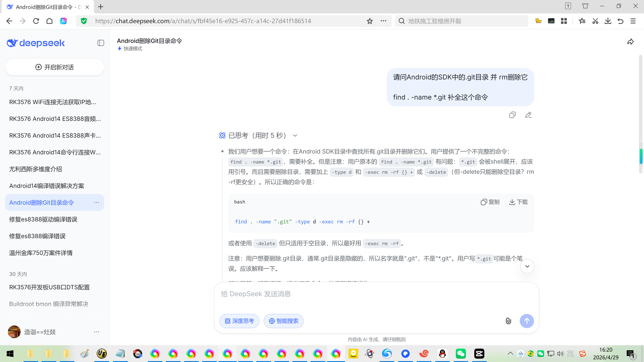Image resolution: width=644 pixels, height=362 pixels.
Task: Open chat 修复es8388驱动编译错误
Action: pos(43,219)
